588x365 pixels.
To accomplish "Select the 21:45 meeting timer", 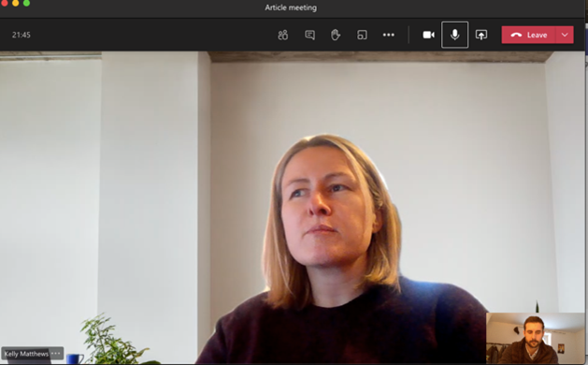I will (x=21, y=35).
